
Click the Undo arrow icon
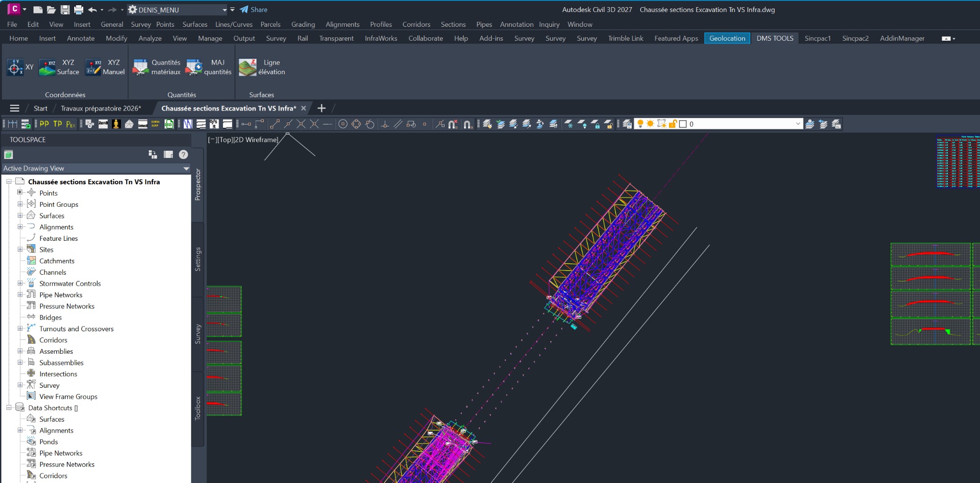tap(92, 10)
